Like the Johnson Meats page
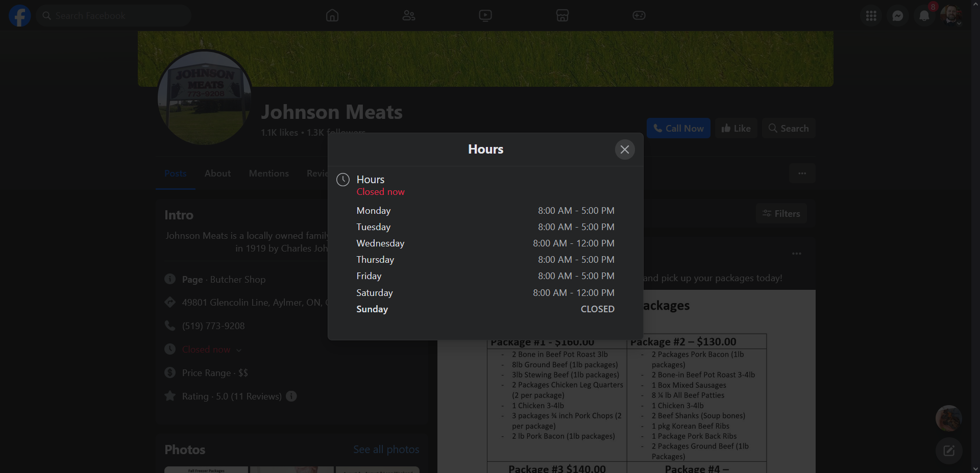This screenshot has width=980, height=473. point(736,129)
